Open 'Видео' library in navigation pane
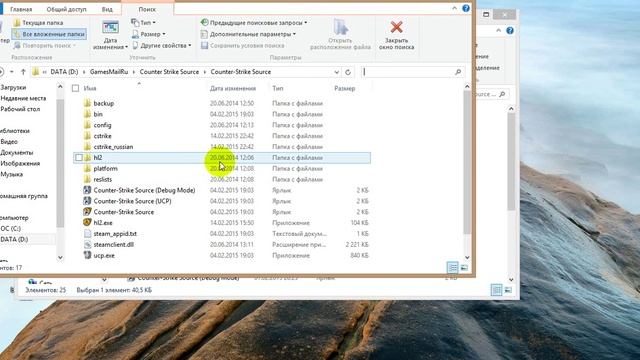640x360 pixels. [x=9, y=142]
